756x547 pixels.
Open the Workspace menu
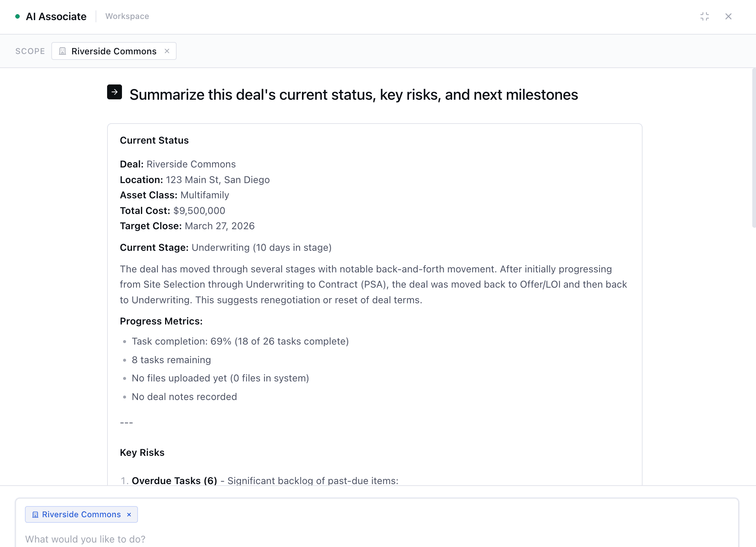coord(127,16)
